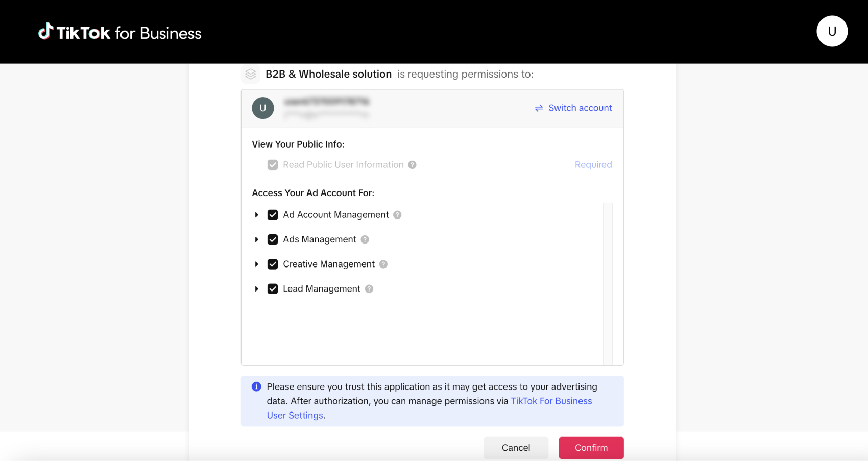
Task: Click the blue info icon in notice
Action: 256,387
